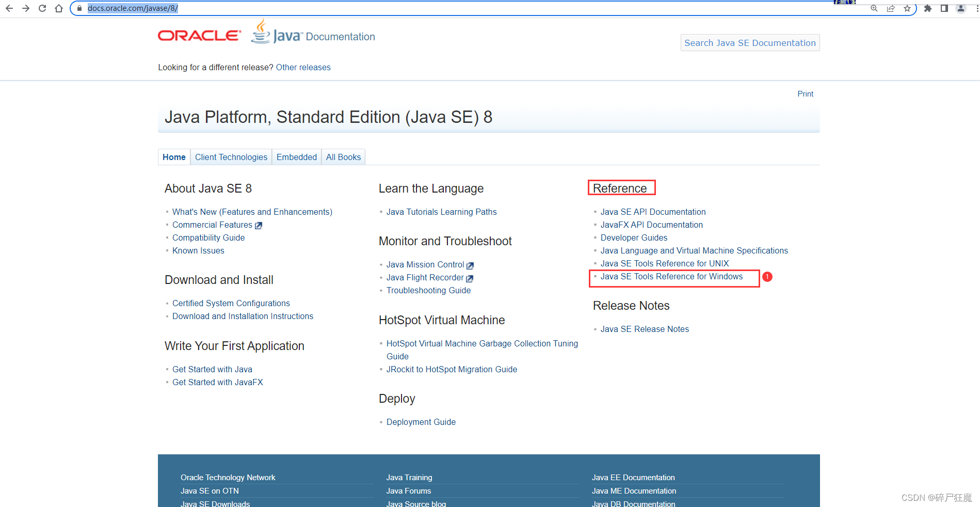Open HotSpot Garbage Collection Tuning Guide
This screenshot has height=507, width=980.
[x=482, y=350]
